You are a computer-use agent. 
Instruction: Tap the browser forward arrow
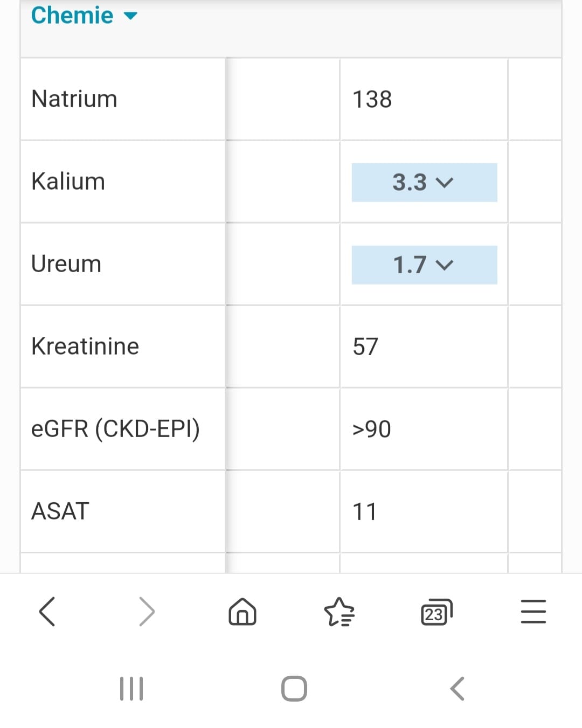click(147, 612)
